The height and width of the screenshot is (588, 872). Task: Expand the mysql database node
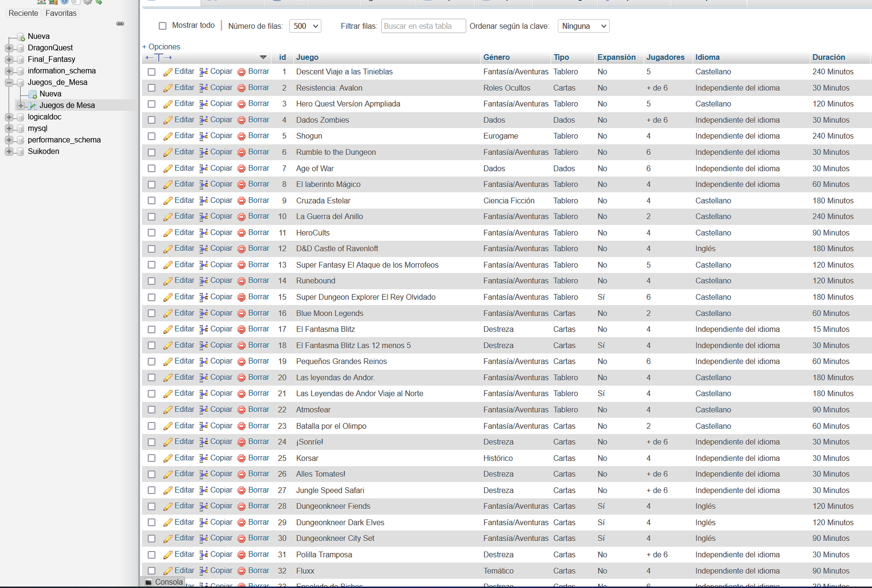[9, 129]
